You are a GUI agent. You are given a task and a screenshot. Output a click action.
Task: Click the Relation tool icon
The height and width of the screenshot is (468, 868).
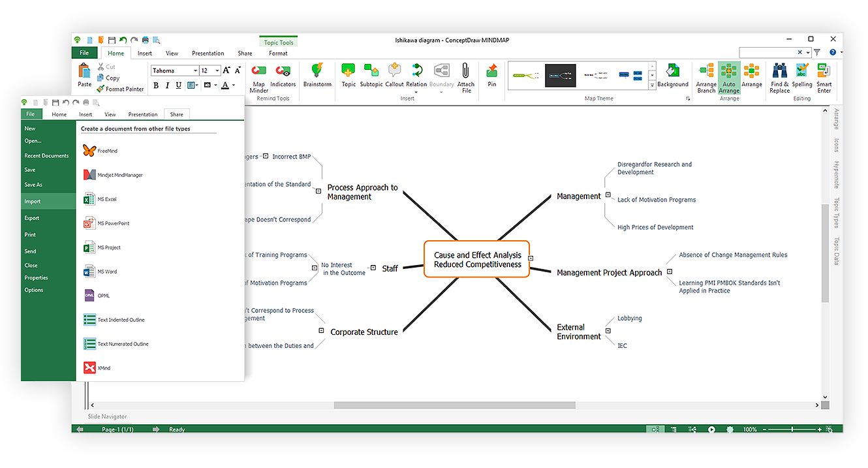click(x=416, y=70)
